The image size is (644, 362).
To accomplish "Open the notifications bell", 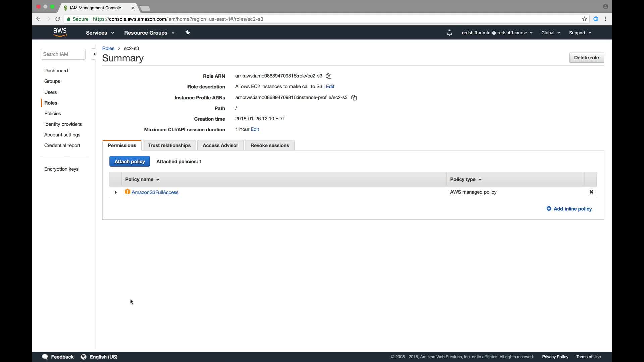I will [x=449, y=33].
